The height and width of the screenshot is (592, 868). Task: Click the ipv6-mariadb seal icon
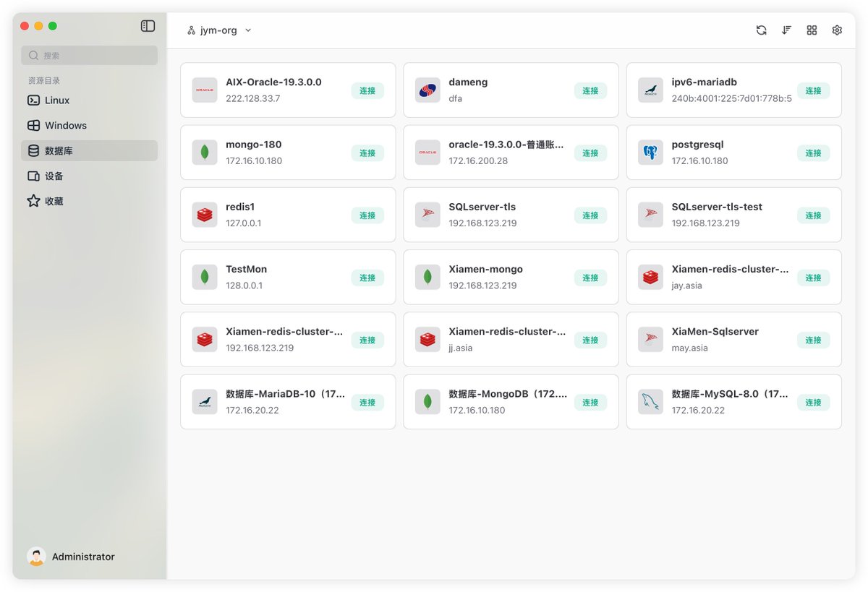pyautogui.click(x=650, y=90)
